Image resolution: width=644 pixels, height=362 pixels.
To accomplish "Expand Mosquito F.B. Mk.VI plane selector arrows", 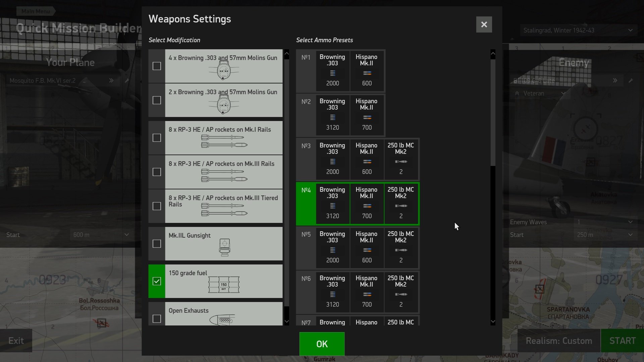I will pos(111,80).
